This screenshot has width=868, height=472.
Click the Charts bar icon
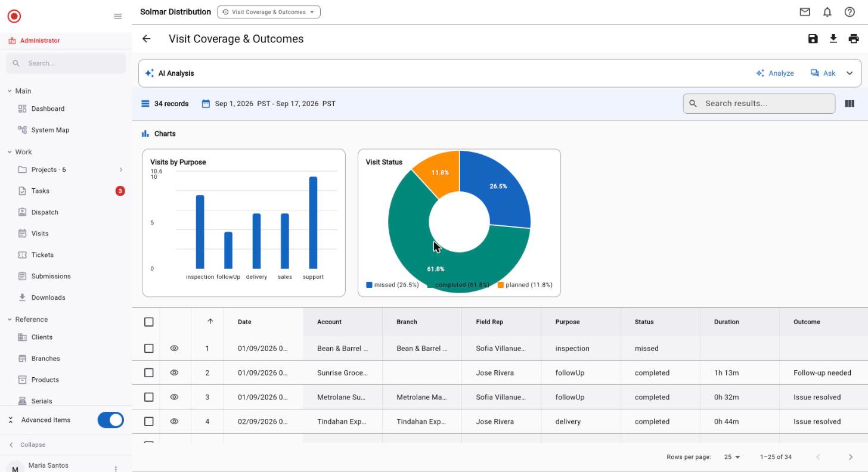[x=145, y=133]
